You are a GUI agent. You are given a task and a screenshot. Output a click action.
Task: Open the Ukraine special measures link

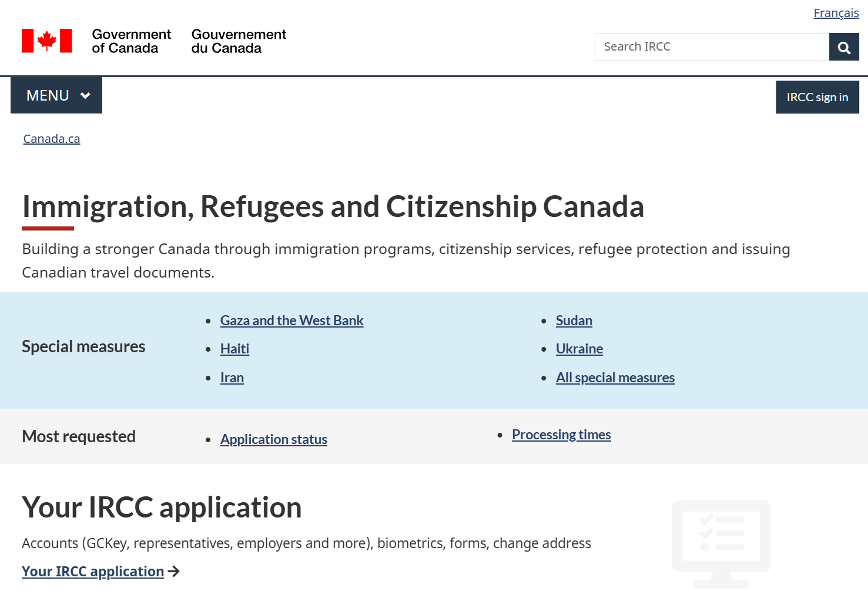(x=579, y=349)
